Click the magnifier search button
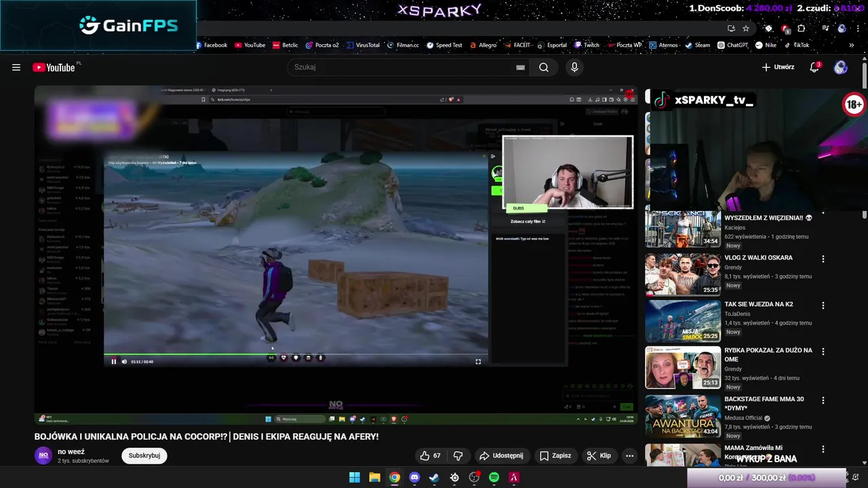The width and height of the screenshot is (868, 488). point(544,67)
